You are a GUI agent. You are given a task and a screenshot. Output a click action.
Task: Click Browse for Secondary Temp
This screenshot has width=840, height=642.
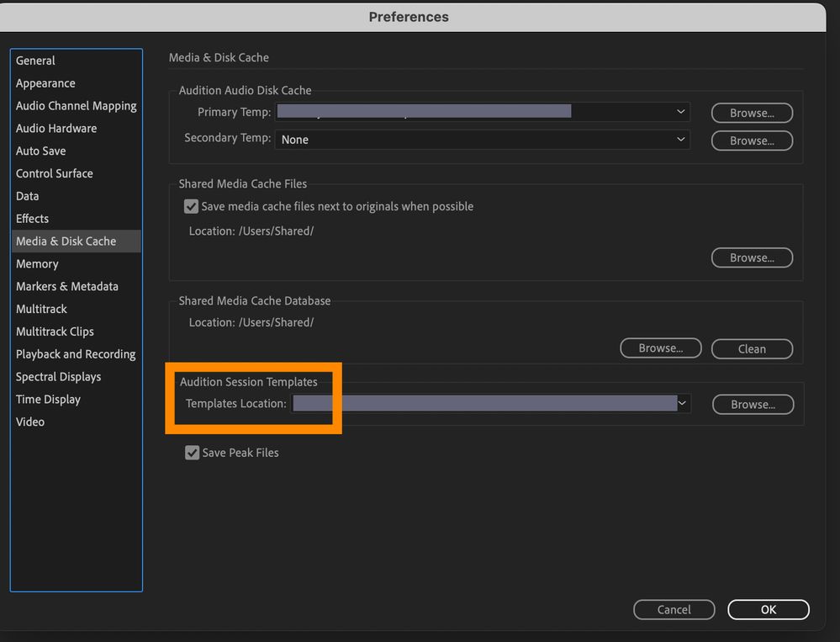click(x=752, y=141)
